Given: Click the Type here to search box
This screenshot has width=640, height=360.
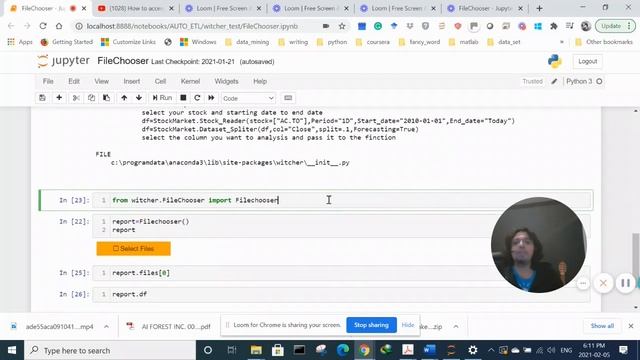Looking at the screenshot, I should coord(110,350).
